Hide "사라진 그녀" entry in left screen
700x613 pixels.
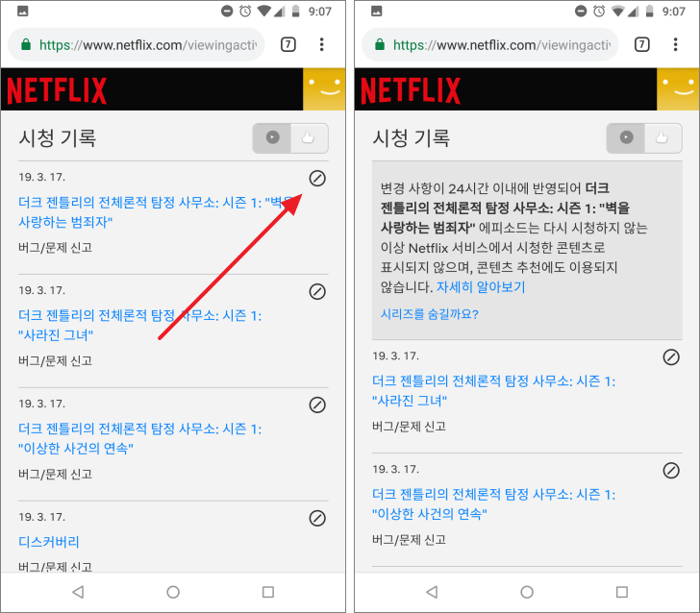(317, 291)
